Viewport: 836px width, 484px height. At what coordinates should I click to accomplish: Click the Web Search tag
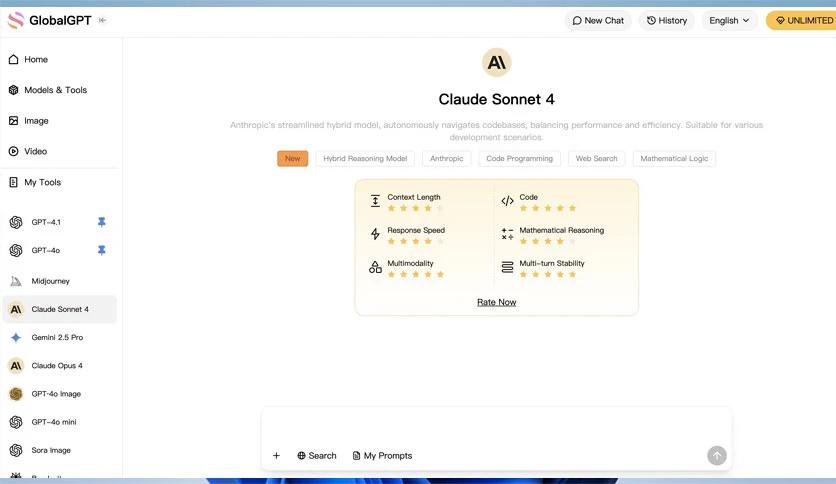tap(597, 158)
